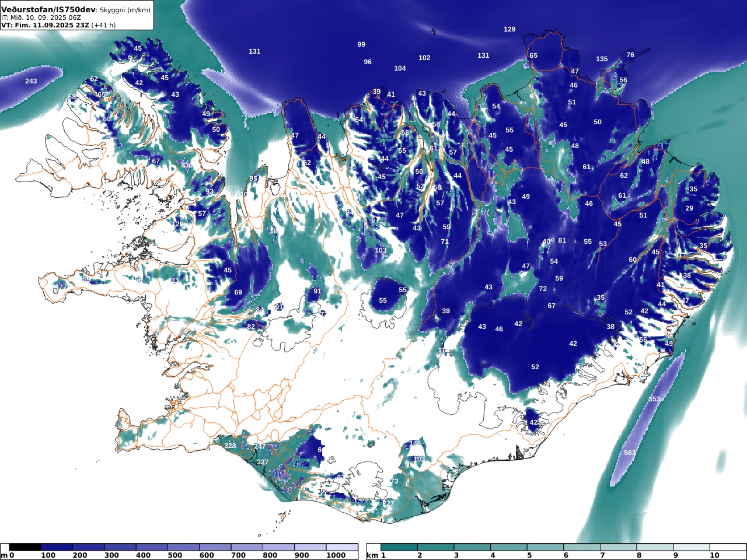Click the 500 label on the meter legend
Viewport: 747px width, 560px height.
pos(175,555)
